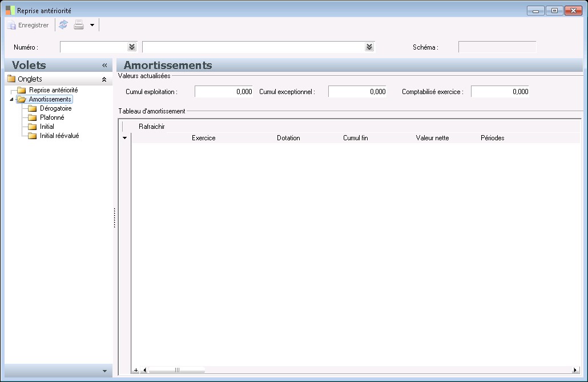Maximize the Reprise antériorité window
Viewport: 588px width, 382px height.
(554, 10)
